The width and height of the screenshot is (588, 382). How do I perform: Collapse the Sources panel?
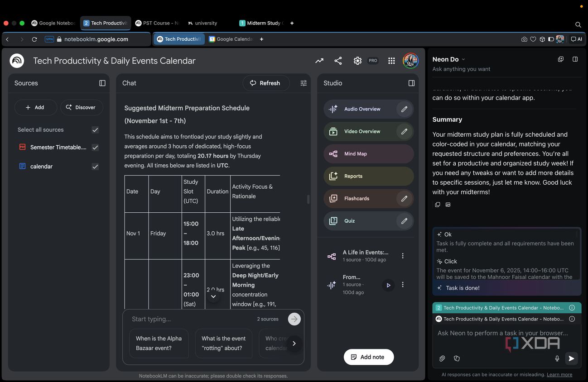tap(102, 83)
